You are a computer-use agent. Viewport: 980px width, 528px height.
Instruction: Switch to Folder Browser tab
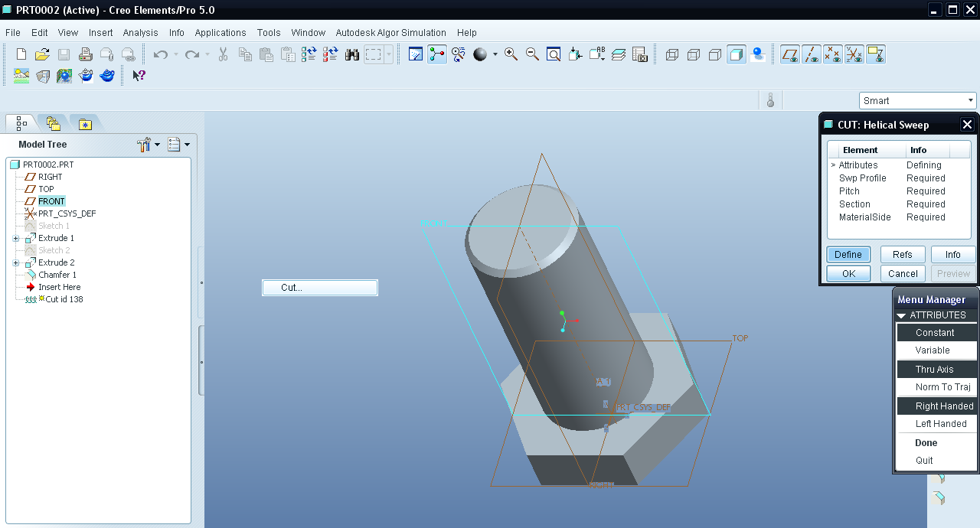[53, 123]
